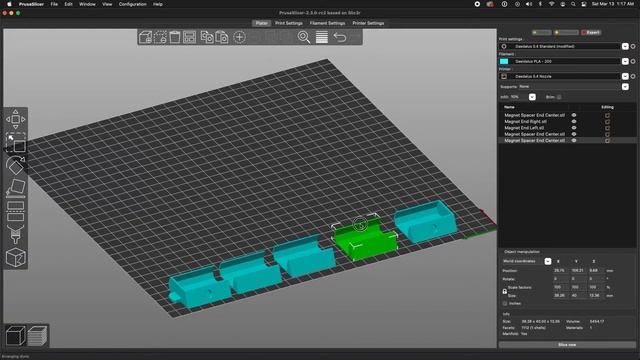This screenshot has width=640, height=360.
Task: Click the Paste toolbar icon
Action: 222,37
